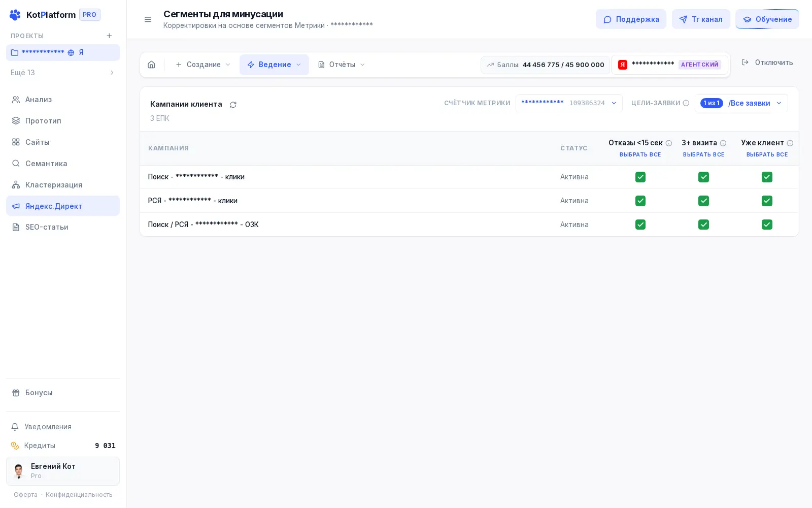Image resolution: width=812 pixels, height=508 pixels.
Task: Click Баллы 44 456 775 / 45 900 000
Action: 545,65
